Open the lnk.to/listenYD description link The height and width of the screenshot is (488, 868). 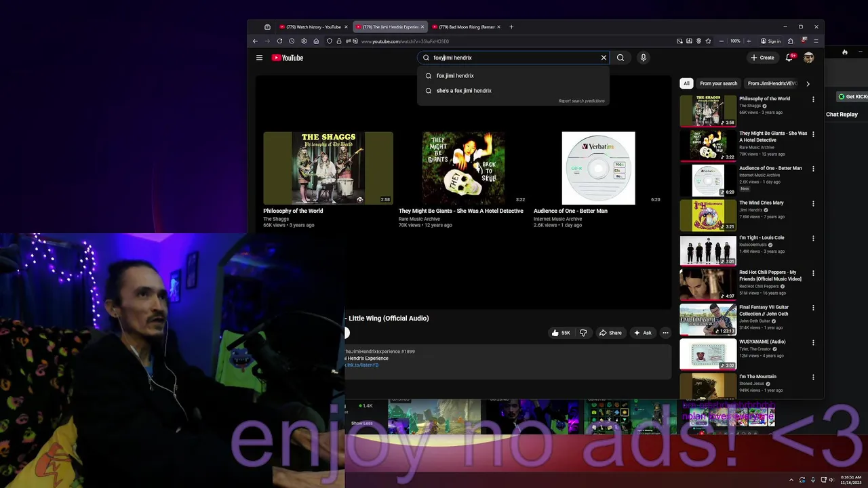361,365
